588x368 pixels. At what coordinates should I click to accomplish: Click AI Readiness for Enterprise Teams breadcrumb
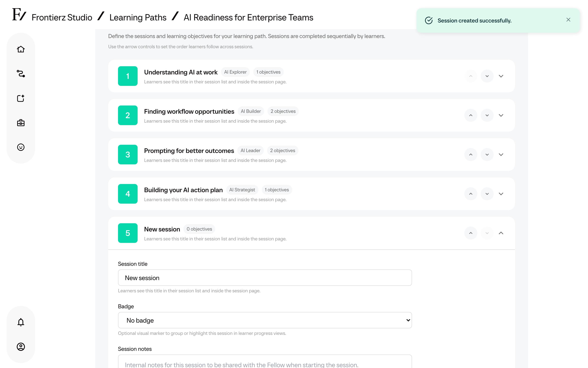coord(248,18)
